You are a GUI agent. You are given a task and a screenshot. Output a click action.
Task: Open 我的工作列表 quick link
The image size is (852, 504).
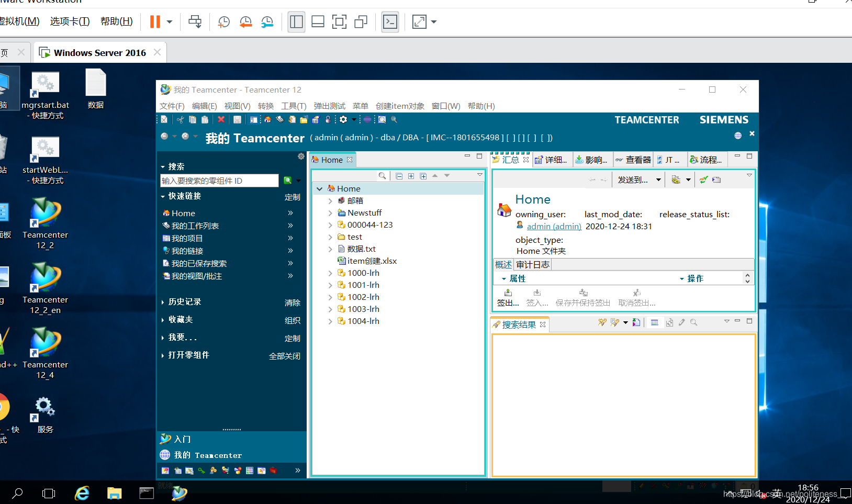[195, 226]
